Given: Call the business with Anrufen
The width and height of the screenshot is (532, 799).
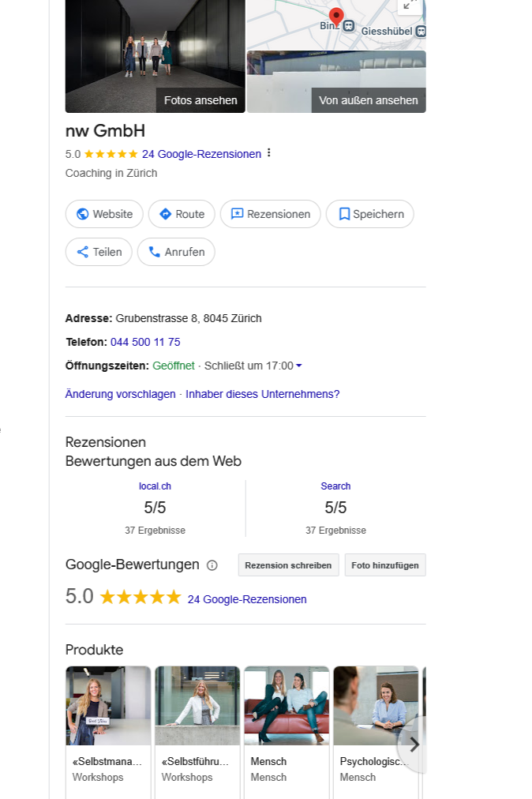Looking at the screenshot, I should pyautogui.click(x=176, y=252).
